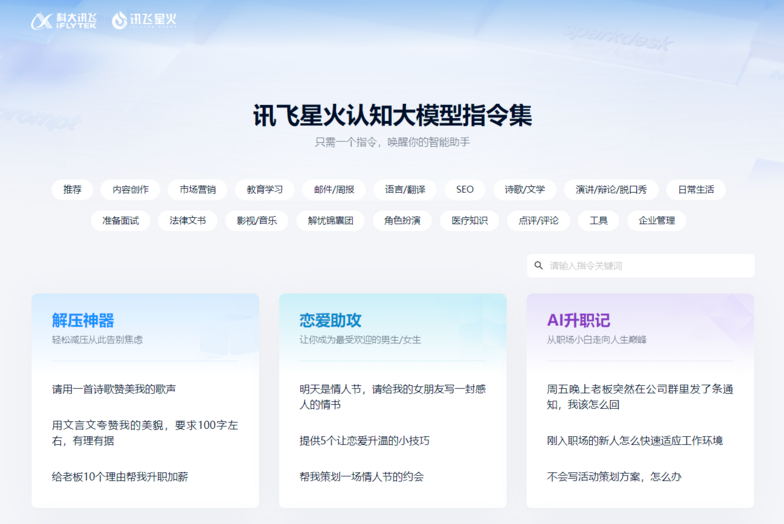Screen dimensions: 784x524
Task: Focus the 请输入指令关键词 search field
Action: click(640, 266)
